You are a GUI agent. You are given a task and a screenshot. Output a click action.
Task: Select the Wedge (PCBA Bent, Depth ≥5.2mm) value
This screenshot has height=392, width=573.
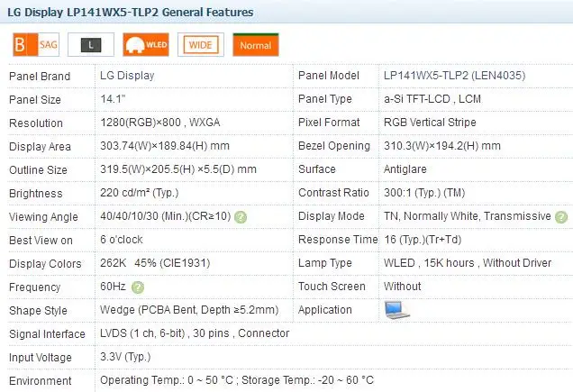(x=189, y=310)
